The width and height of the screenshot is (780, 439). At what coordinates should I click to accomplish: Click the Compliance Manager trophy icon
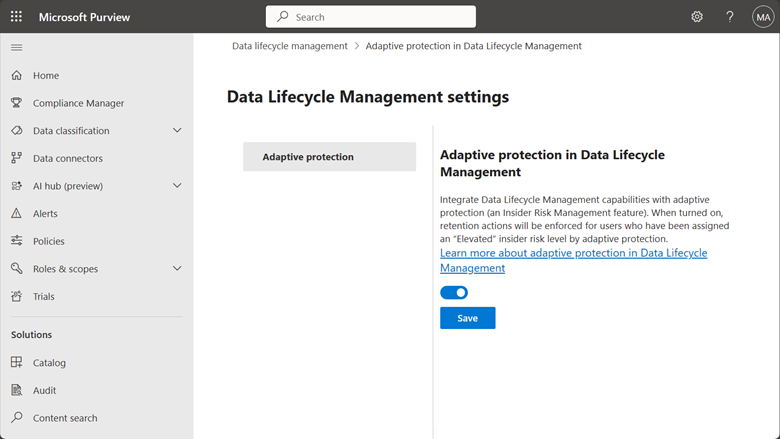(16, 103)
